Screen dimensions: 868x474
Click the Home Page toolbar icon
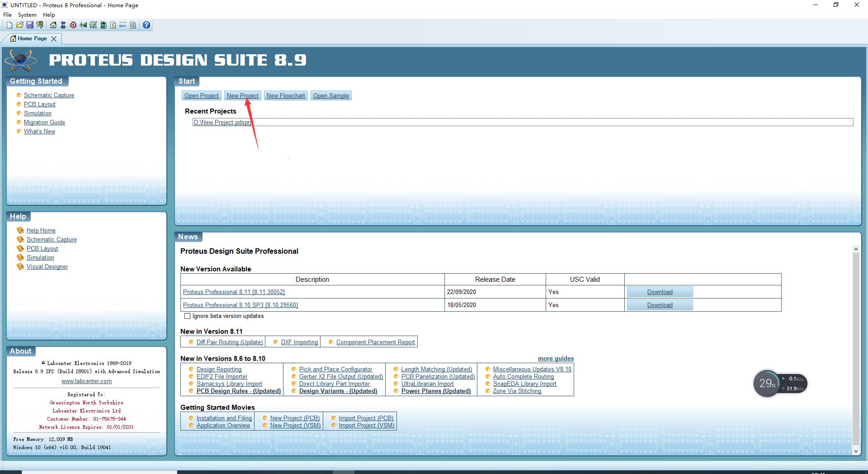(x=53, y=25)
